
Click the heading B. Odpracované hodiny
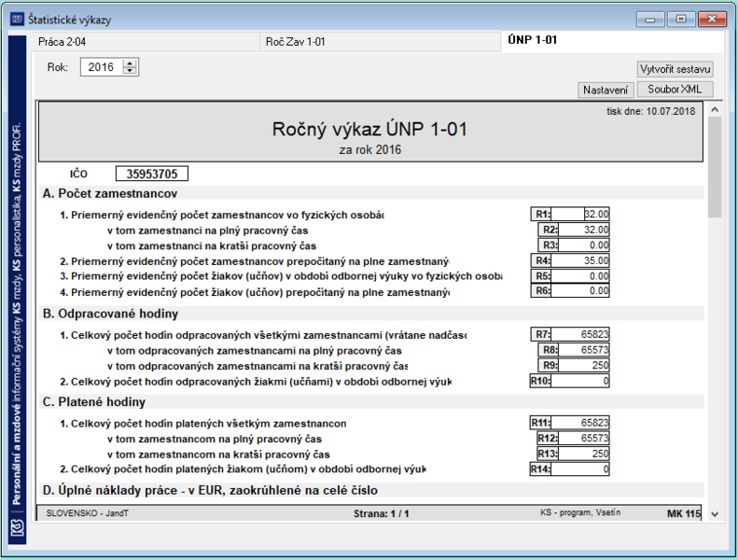point(110,314)
